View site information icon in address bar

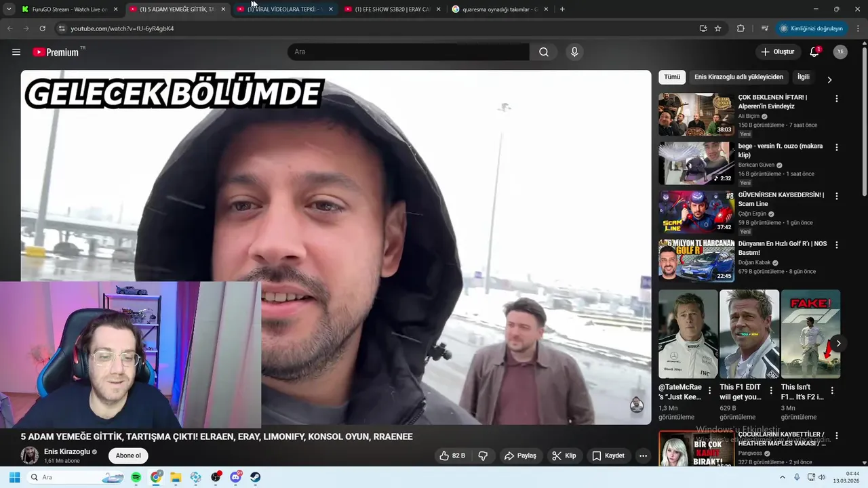(x=61, y=28)
